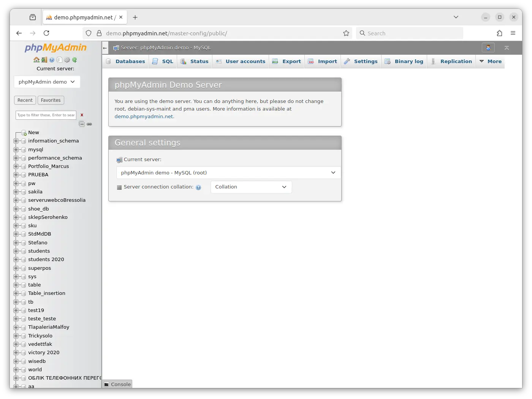532x399 pixels.
Task: Open the Collation dropdown
Action: click(251, 187)
